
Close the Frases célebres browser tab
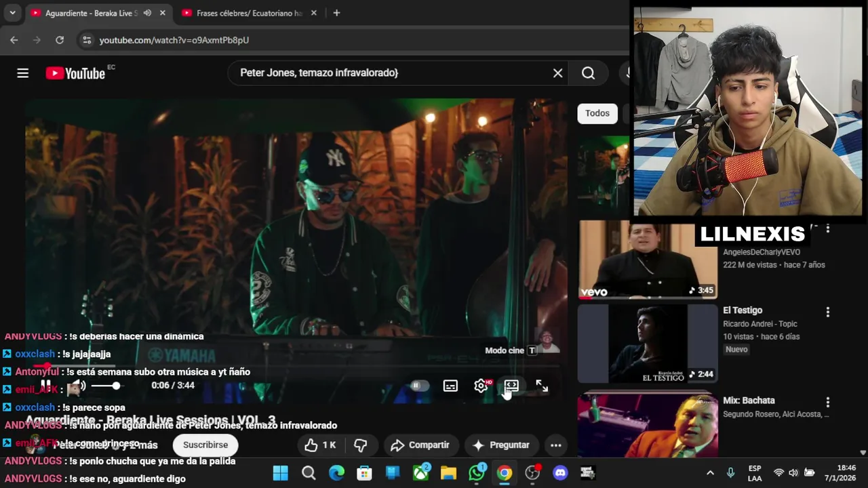click(x=313, y=13)
